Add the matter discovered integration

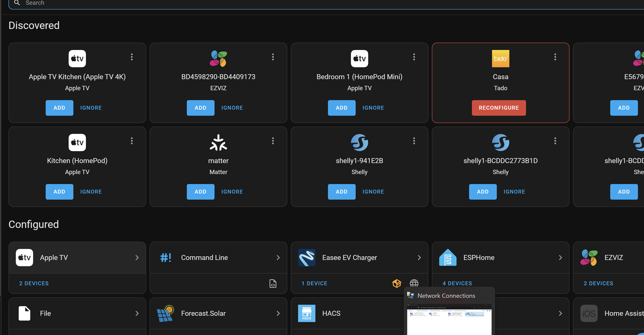coord(200,192)
